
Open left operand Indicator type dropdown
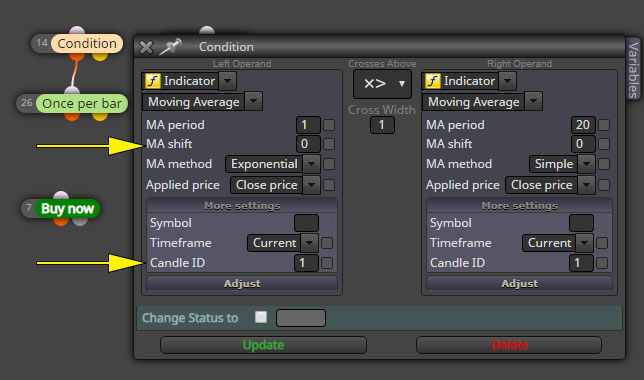(x=228, y=81)
